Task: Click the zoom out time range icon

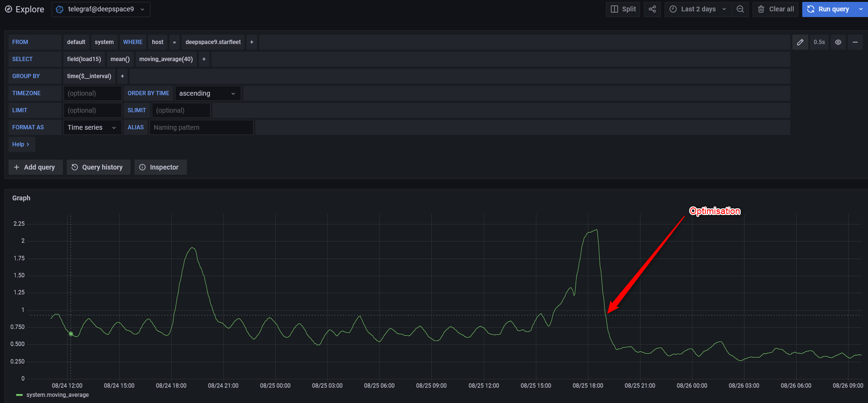Action: point(740,9)
